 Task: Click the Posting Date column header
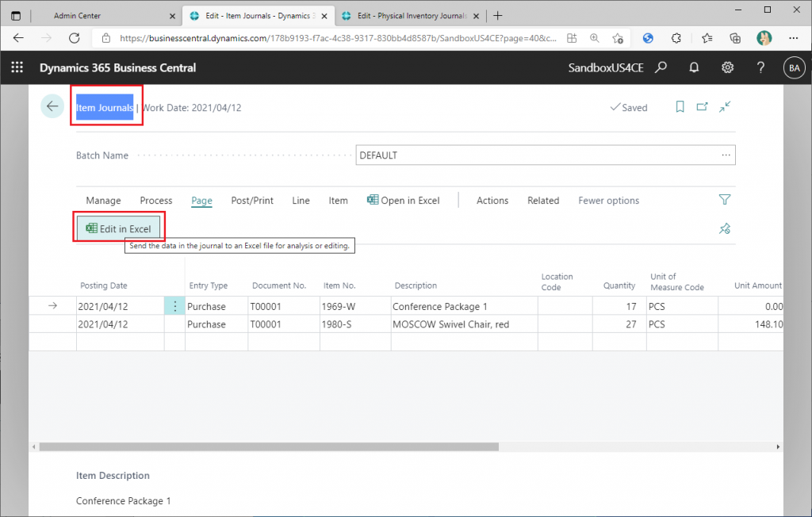pyautogui.click(x=104, y=285)
